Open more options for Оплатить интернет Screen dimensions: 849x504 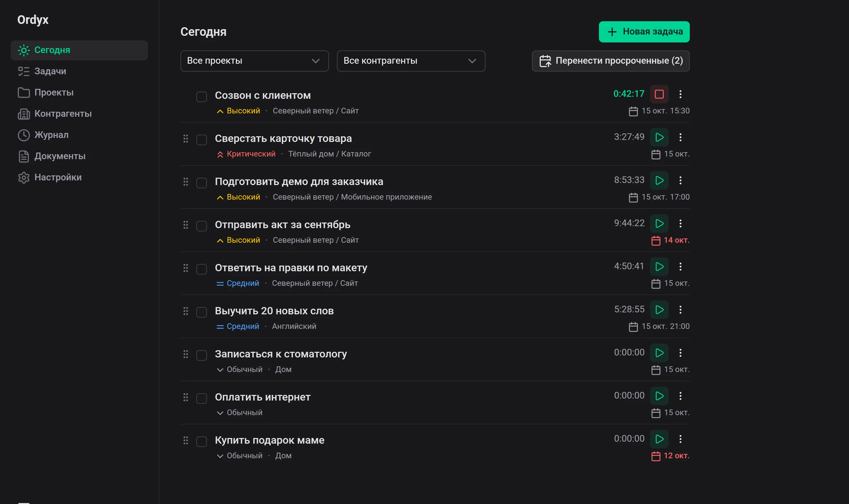coord(680,396)
